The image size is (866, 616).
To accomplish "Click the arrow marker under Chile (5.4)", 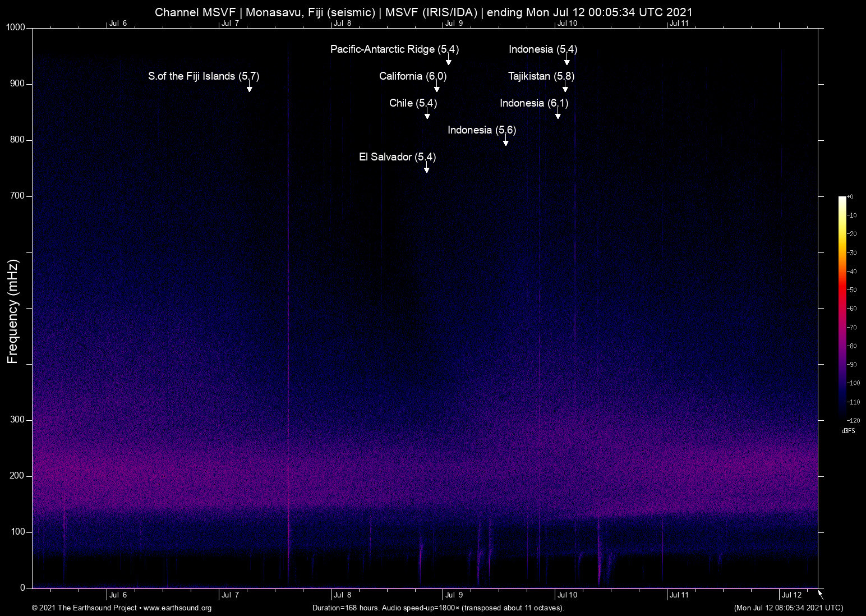I will tap(427, 113).
